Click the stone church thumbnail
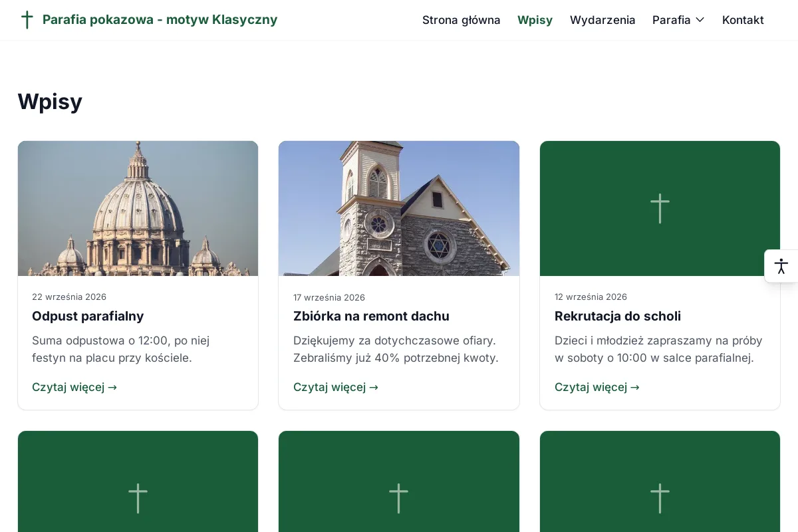This screenshot has width=798, height=532. click(x=399, y=208)
